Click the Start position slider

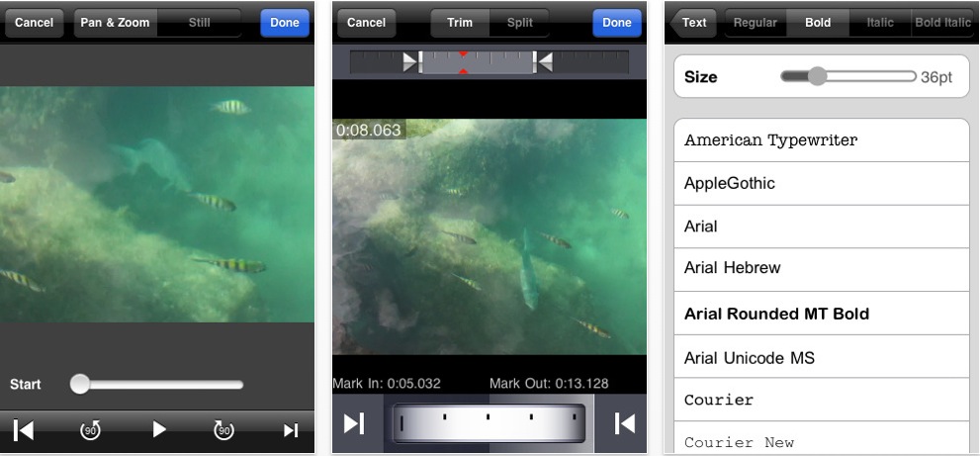(x=158, y=384)
